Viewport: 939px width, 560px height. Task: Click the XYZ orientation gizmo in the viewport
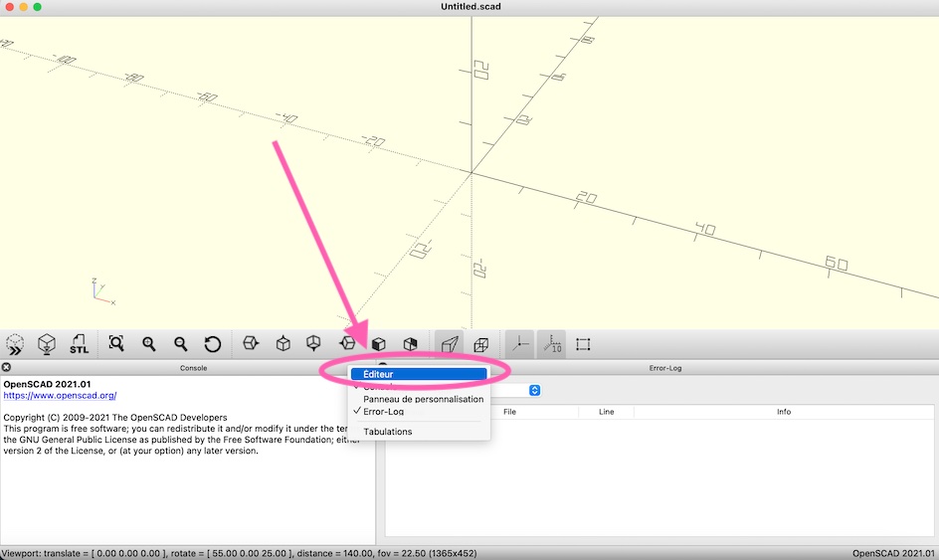(103, 292)
